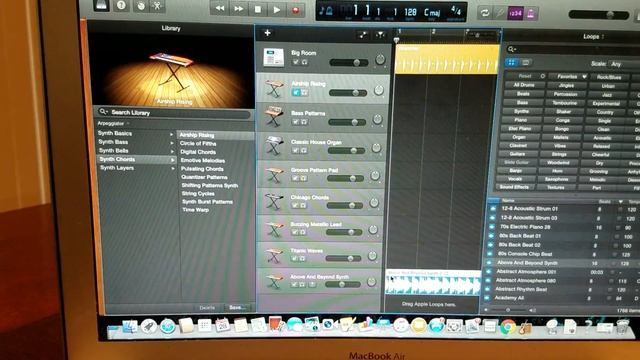
Task: Open the Catch playhead filter icon
Action: [x=380, y=35]
